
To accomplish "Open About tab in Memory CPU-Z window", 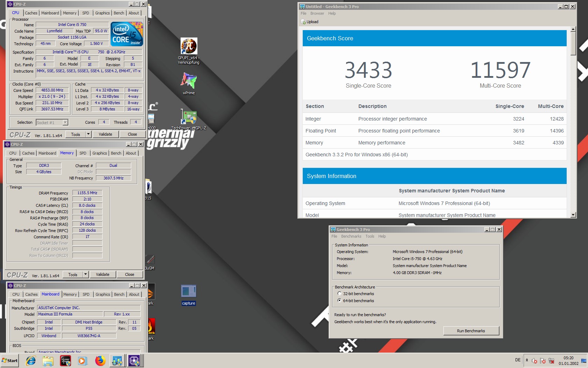I will tap(131, 153).
